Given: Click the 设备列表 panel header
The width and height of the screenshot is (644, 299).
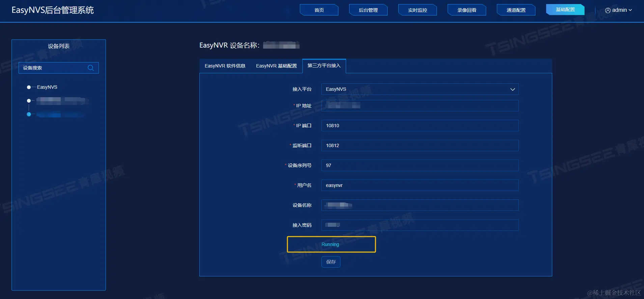Looking at the screenshot, I should [59, 46].
